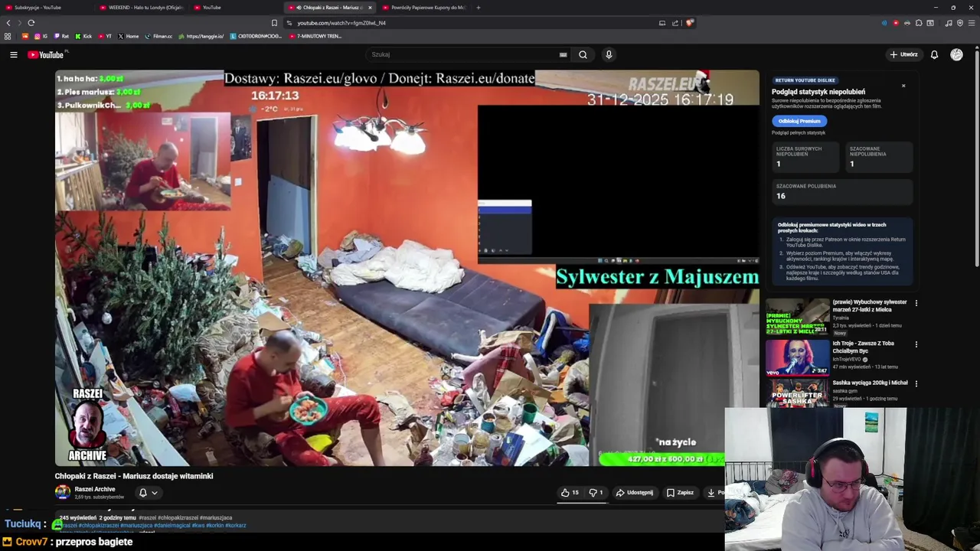
Task: Open the Rat bookmark
Action: point(60,36)
